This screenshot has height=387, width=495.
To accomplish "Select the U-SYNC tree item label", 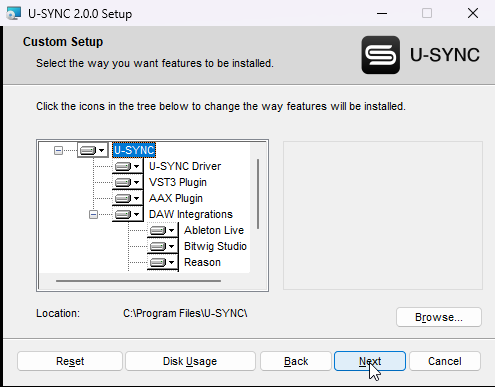I will [x=134, y=150].
